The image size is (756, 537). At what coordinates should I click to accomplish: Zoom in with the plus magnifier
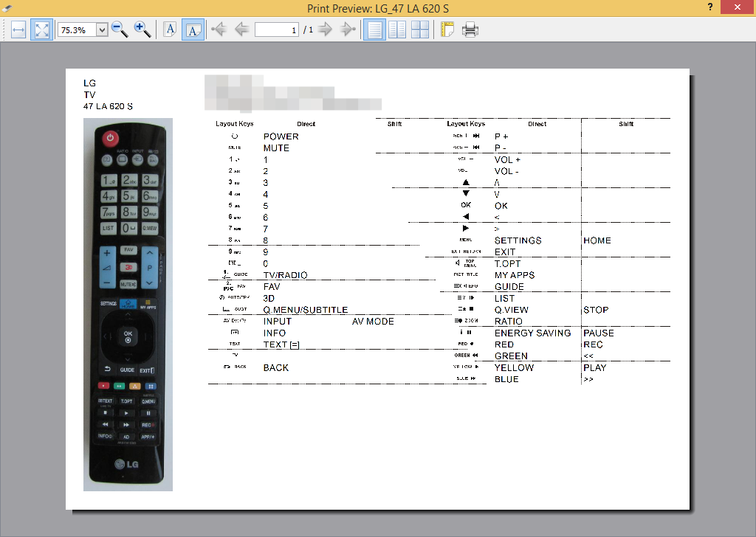(142, 30)
